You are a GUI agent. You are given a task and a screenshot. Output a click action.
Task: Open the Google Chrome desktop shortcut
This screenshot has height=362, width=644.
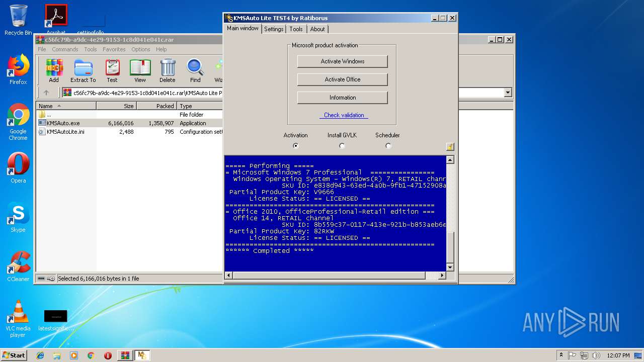(18, 122)
